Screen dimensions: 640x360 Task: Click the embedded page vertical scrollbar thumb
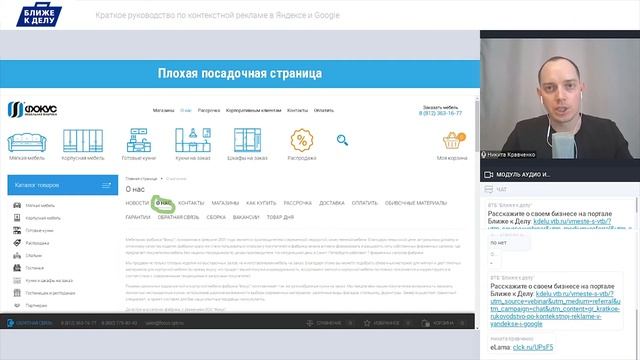click(x=477, y=125)
